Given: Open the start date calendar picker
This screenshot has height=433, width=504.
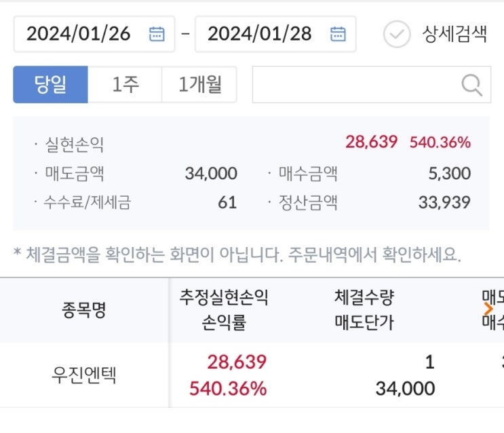Looking at the screenshot, I should point(157,34).
